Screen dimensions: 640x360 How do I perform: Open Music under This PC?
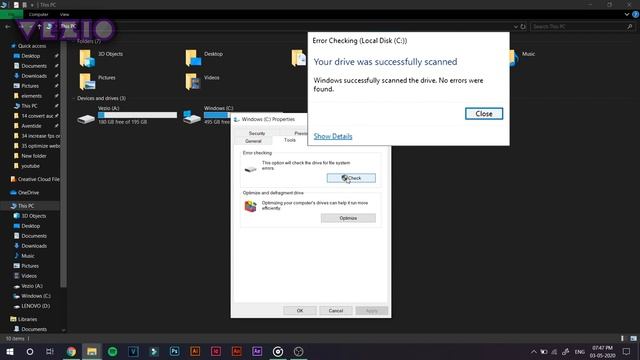pos(28,256)
